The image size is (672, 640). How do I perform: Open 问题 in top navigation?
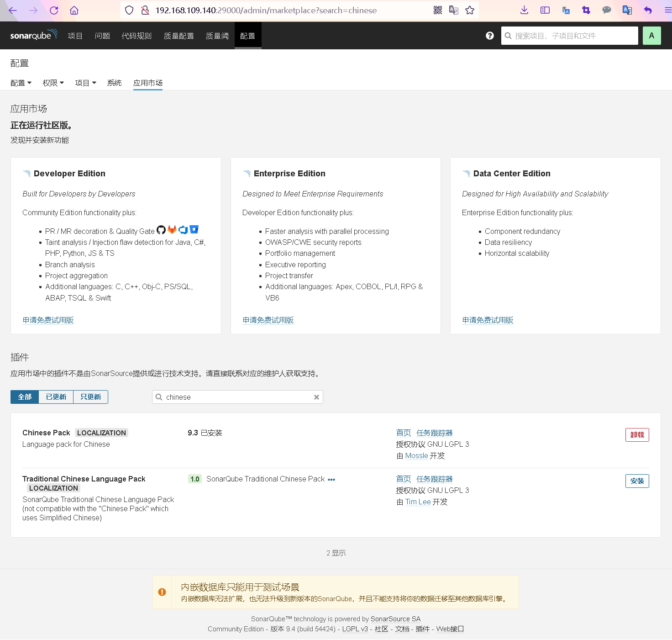pos(102,36)
